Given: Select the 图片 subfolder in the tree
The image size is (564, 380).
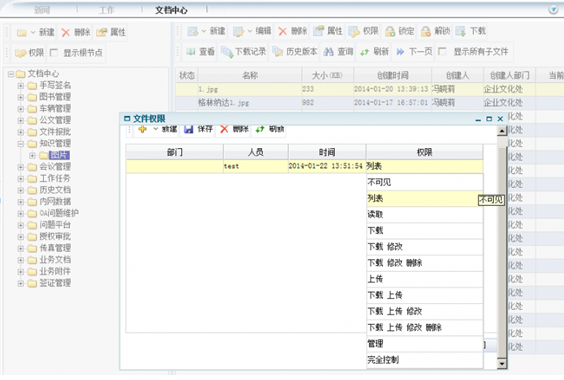Looking at the screenshot, I should tap(59, 155).
